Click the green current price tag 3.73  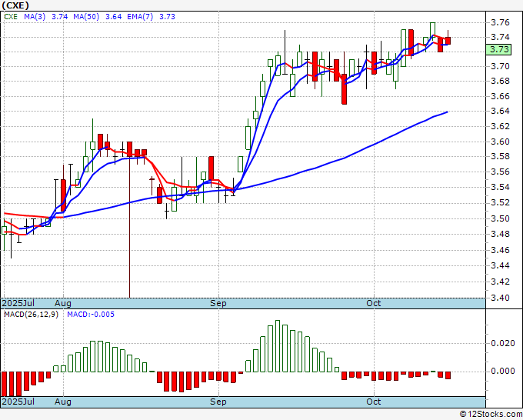(x=498, y=49)
